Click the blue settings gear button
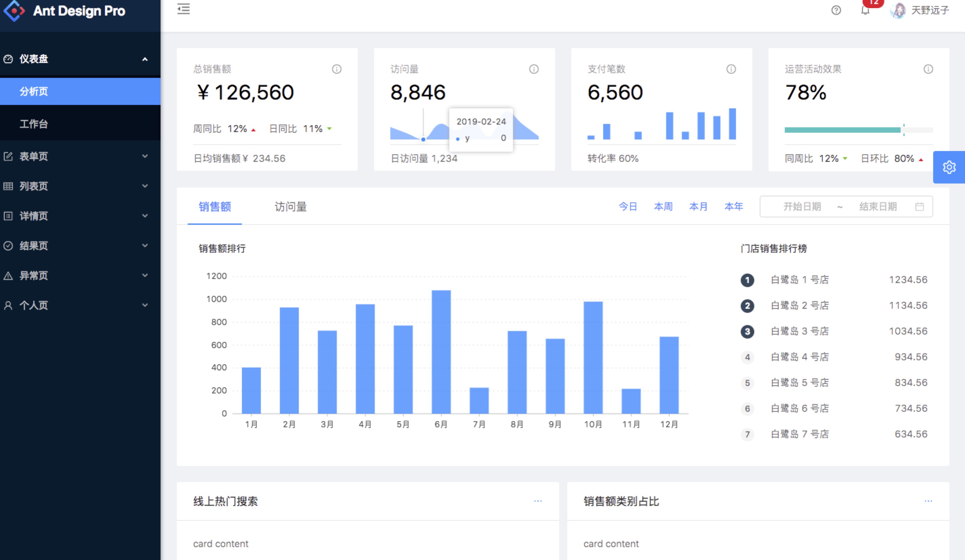 click(949, 167)
